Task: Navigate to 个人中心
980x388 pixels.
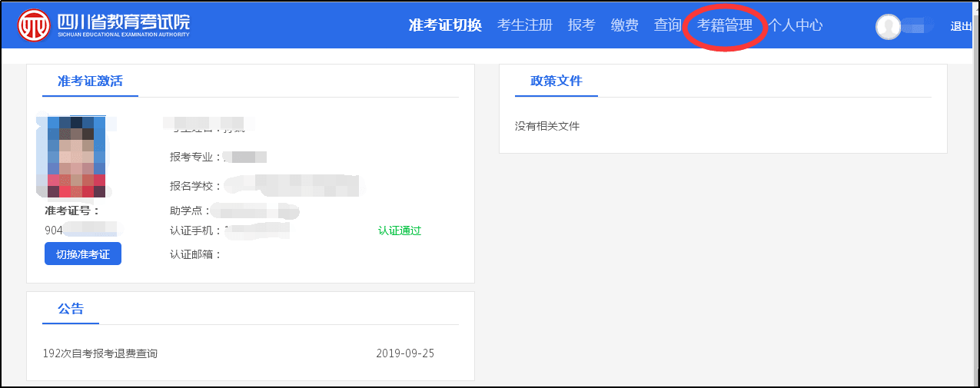Action: 795,25
